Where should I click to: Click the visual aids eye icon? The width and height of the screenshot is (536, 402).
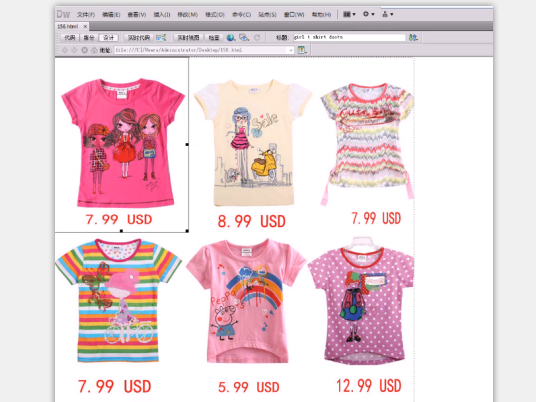click(244, 38)
